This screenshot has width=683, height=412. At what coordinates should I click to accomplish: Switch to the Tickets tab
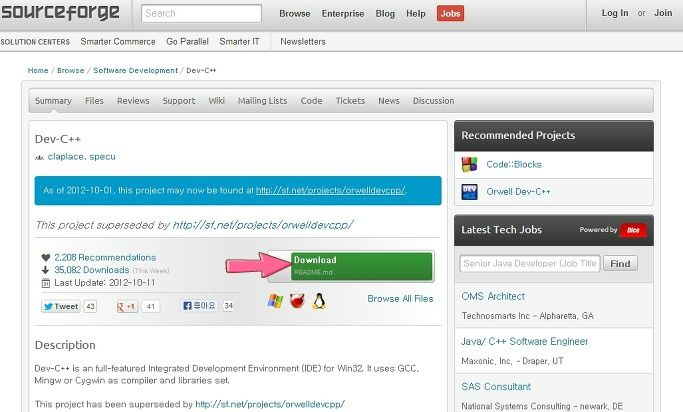point(350,101)
